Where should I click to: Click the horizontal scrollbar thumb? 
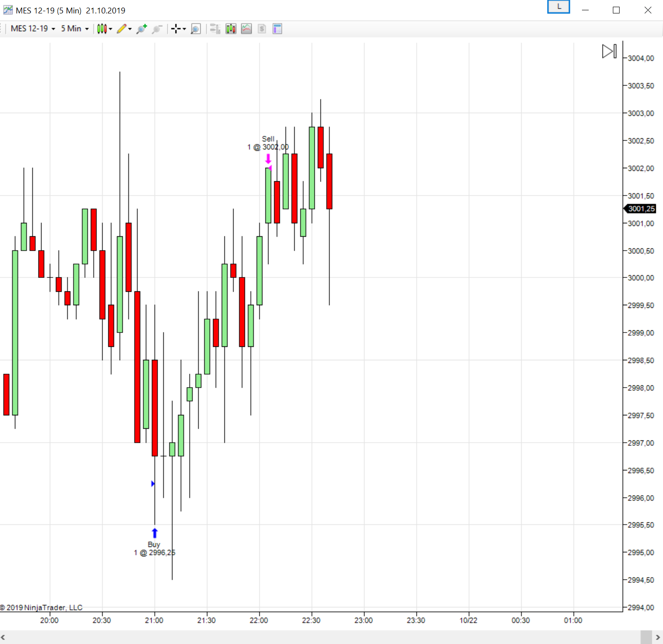[x=646, y=637]
